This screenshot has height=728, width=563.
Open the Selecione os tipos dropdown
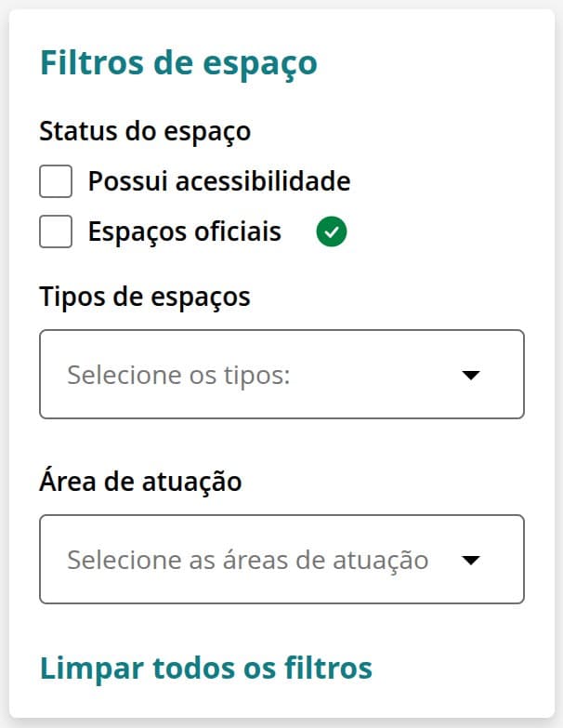(281, 375)
